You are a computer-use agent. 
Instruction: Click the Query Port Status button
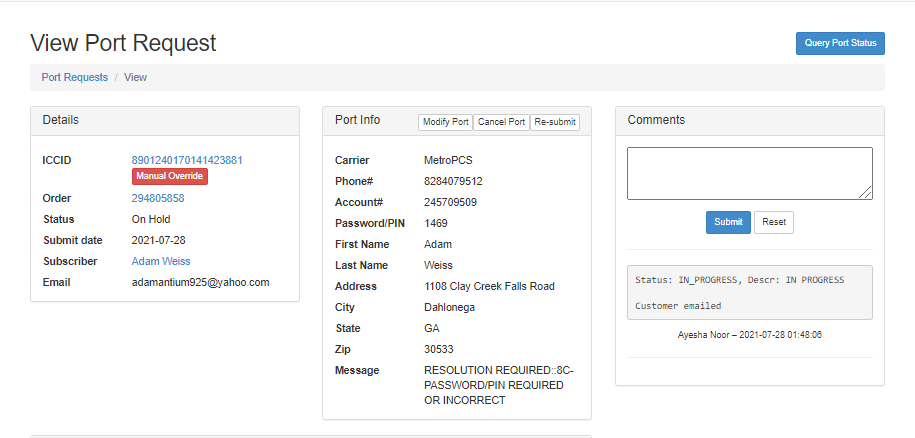point(840,43)
